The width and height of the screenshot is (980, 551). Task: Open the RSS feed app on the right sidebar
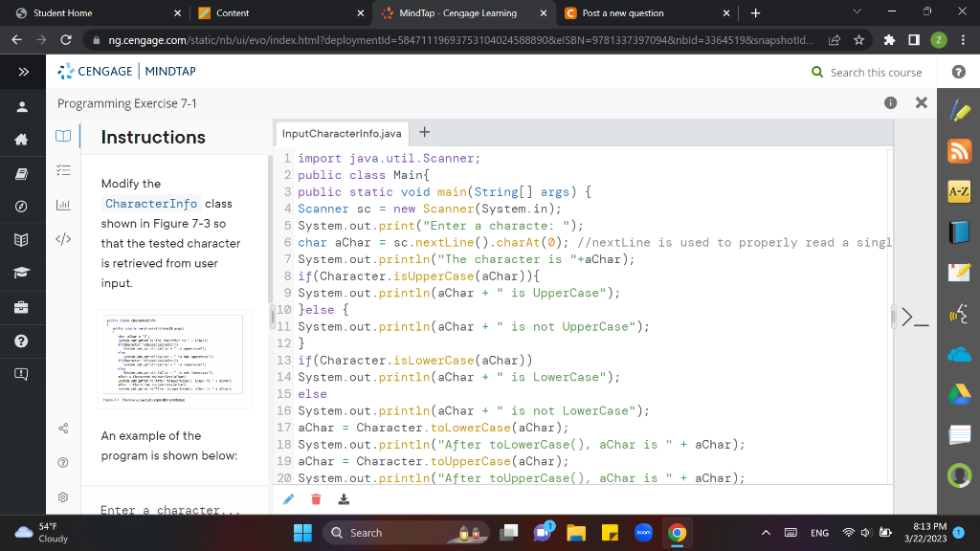959,150
